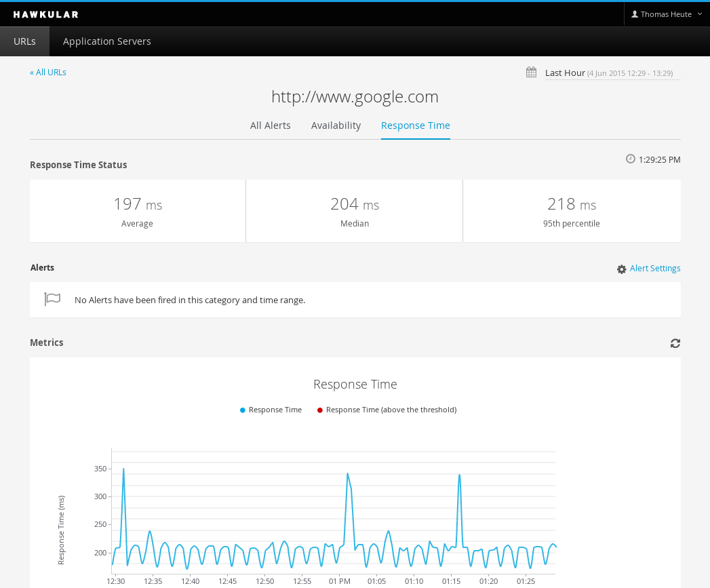Toggle the blue Response Time legend dot
This screenshot has height=588, width=710.
[243, 410]
